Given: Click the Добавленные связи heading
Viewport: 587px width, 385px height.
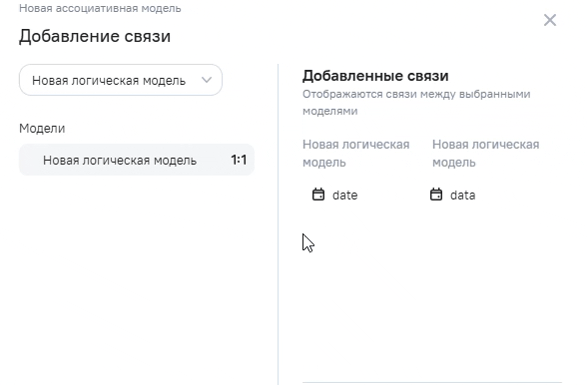Looking at the screenshot, I should click(x=375, y=76).
